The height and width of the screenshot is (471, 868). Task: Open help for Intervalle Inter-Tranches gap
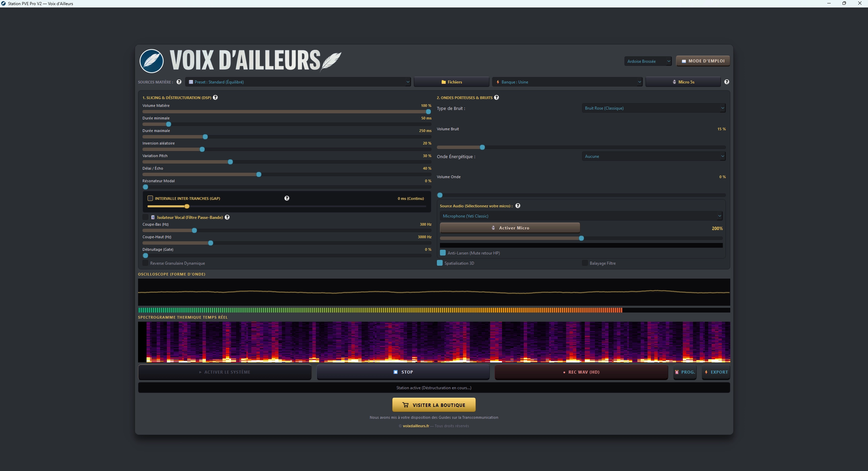tap(287, 198)
